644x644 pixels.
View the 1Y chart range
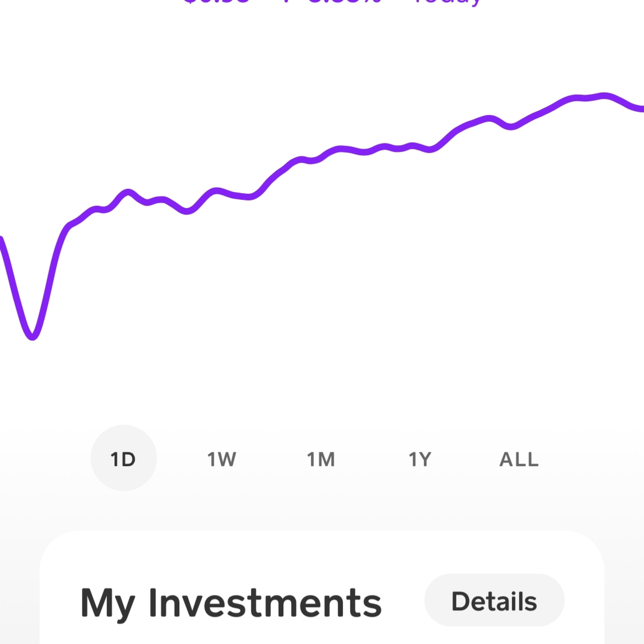coord(420,459)
